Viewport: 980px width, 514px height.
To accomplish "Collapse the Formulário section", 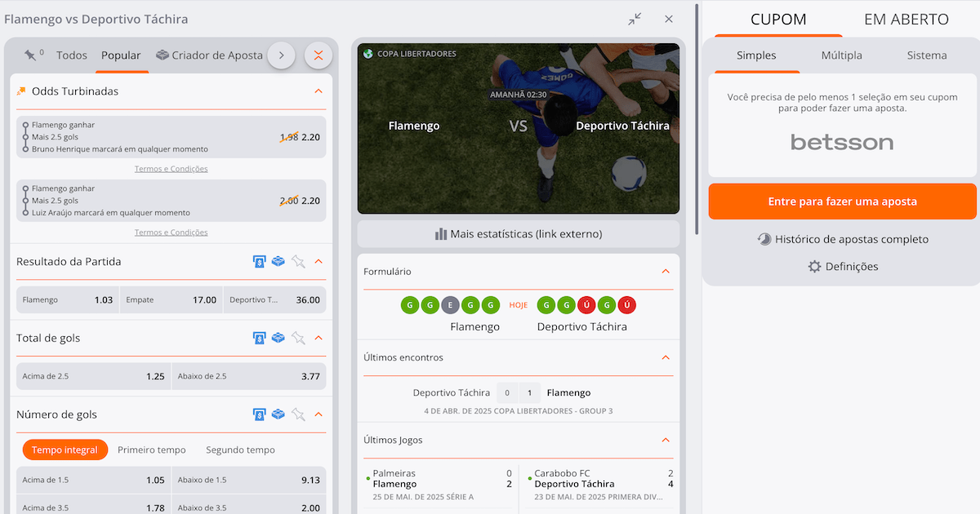I will click(x=666, y=272).
